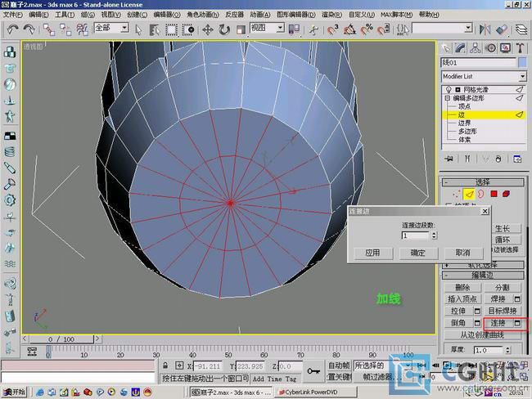This screenshot has width=532, height=399.
Task: Click the 从边创建曲线 button
Action: click(x=482, y=335)
